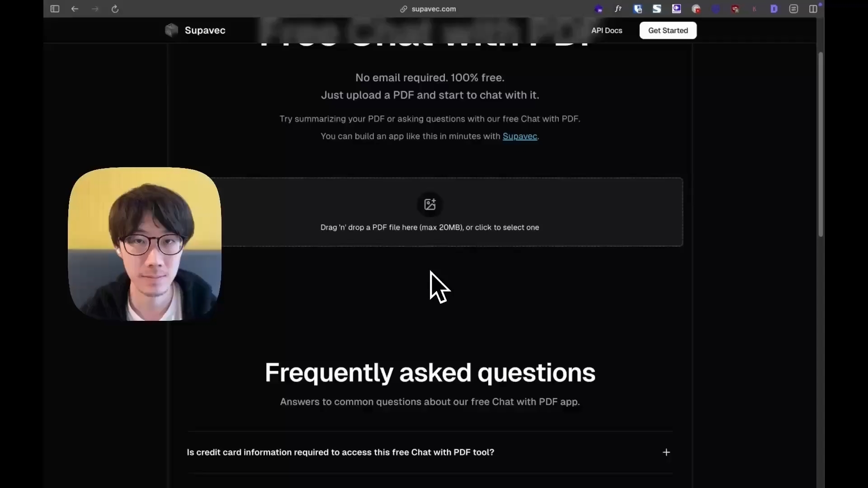Toggle the browser sidebar icon
This screenshot has height=488, width=868.
[x=55, y=9]
